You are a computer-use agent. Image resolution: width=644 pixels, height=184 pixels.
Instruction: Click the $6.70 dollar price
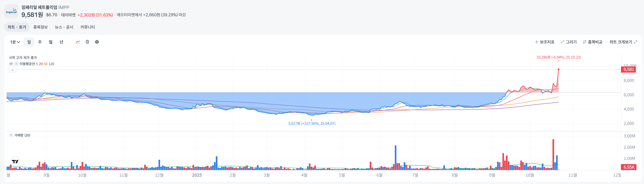52,15
